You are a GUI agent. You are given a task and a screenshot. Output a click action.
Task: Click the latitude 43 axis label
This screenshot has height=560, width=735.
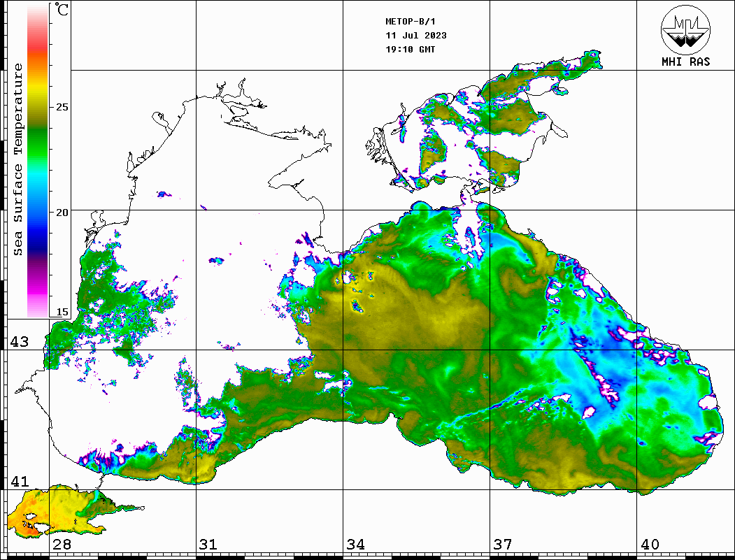click(x=18, y=342)
